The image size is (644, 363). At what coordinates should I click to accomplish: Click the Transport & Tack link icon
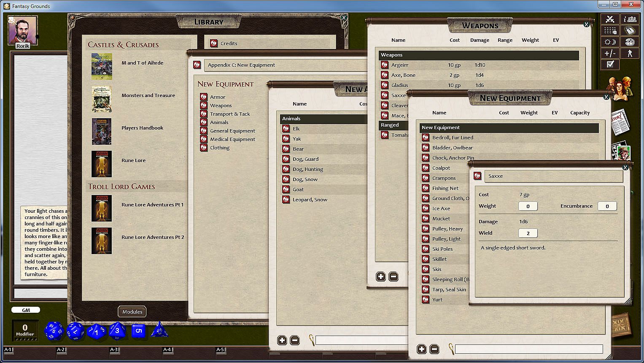click(204, 114)
